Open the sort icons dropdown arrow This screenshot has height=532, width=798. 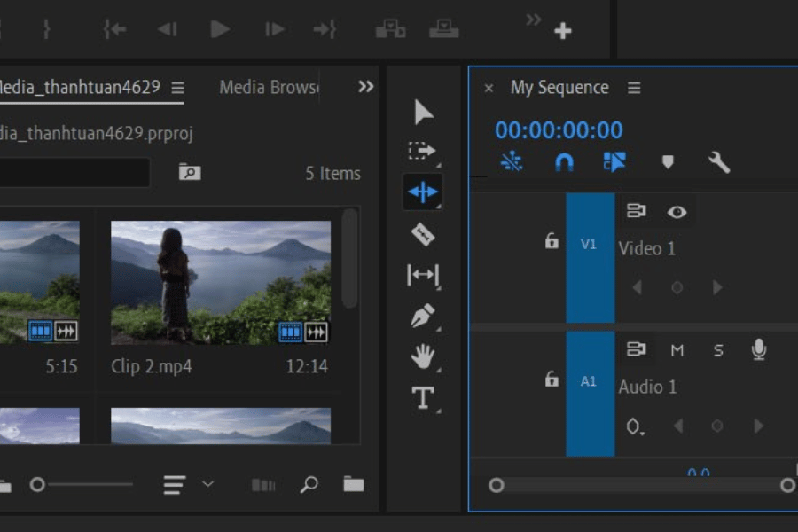pyautogui.click(x=208, y=484)
